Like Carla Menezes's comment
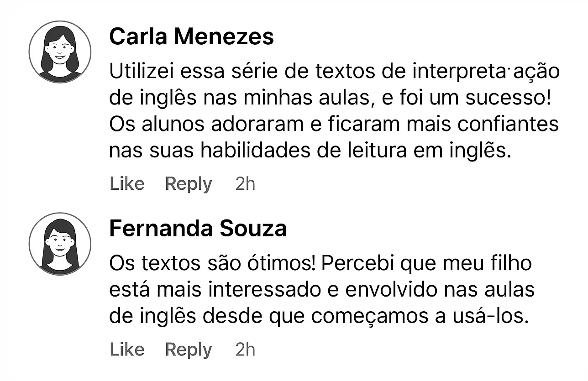This screenshot has height=381, width=588. (126, 183)
